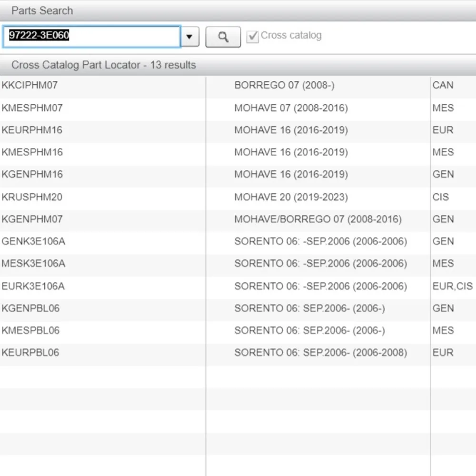The height and width of the screenshot is (476, 476).
Task: Click the Cross Catalog Part Locator results header
Action: click(x=238, y=65)
